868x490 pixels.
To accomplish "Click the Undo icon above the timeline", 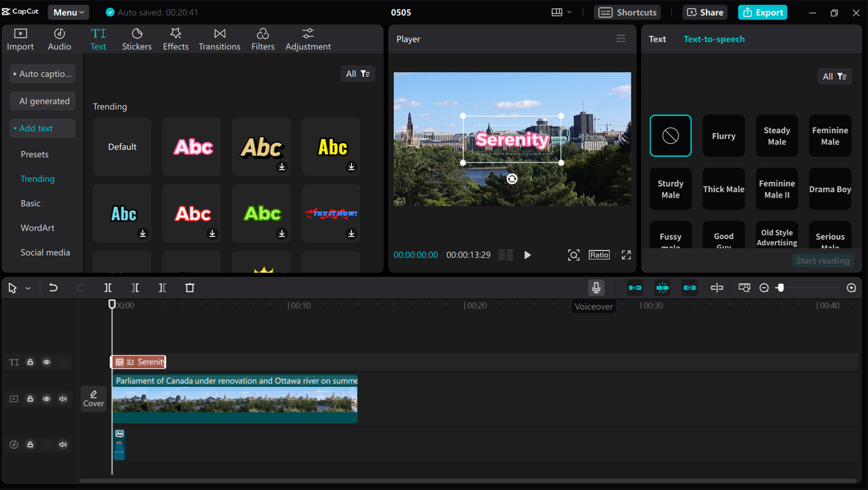I will click(54, 287).
